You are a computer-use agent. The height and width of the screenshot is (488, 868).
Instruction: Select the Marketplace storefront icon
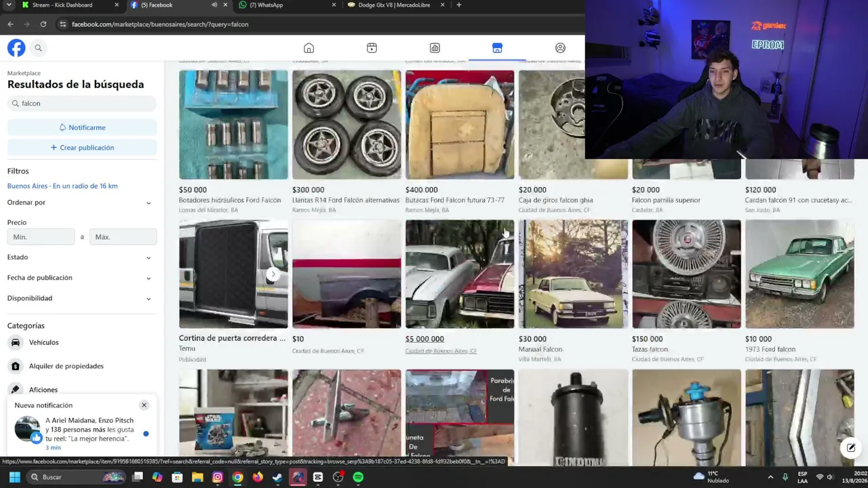tap(497, 48)
